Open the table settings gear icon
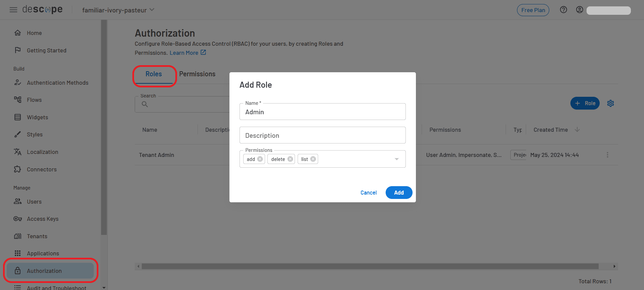 (610, 103)
